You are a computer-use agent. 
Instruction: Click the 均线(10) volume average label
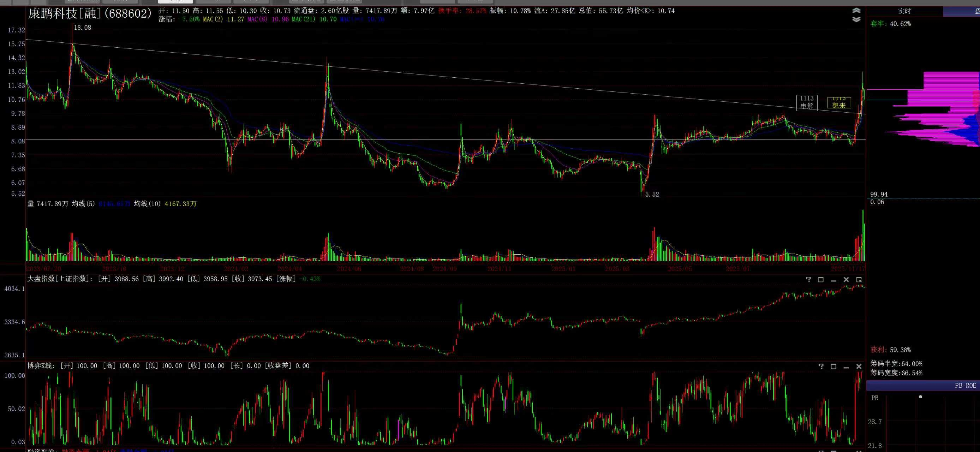point(148,204)
